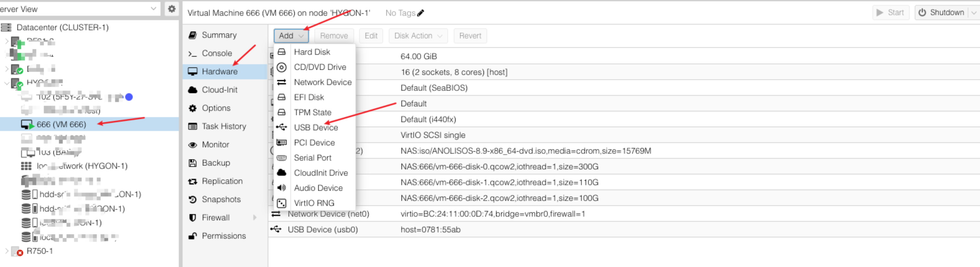Select the R750-1 node
The image size is (980, 267).
39,251
